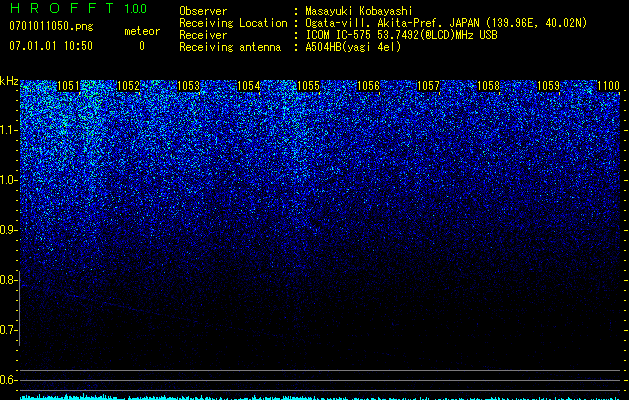629x400 pixels.
Task: Click the vertical gray range bar near 0.7 kHz
Action: [19, 308]
